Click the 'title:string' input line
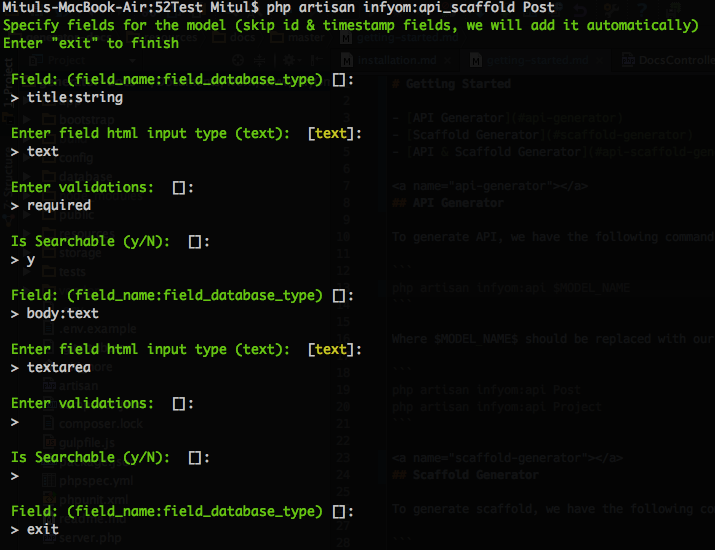Image resolution: width=715 pixels, height=550 pixels. [67, 98]
